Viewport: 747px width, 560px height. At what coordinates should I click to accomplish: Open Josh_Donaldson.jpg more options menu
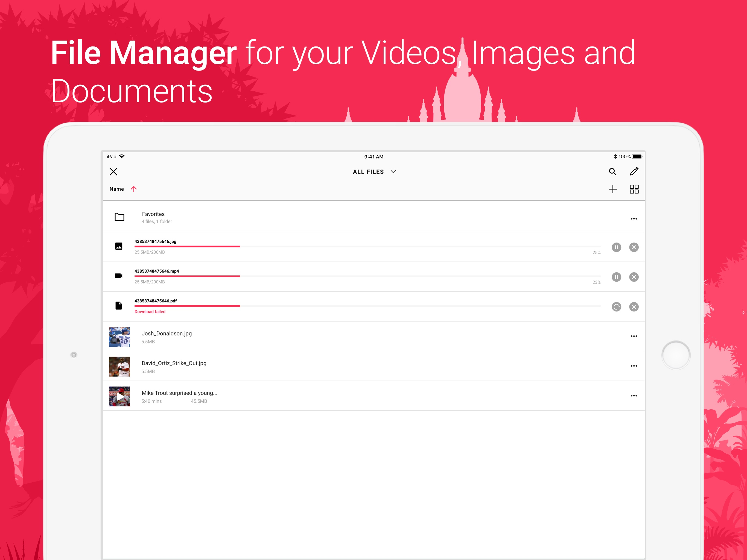(x=634, y=336)
